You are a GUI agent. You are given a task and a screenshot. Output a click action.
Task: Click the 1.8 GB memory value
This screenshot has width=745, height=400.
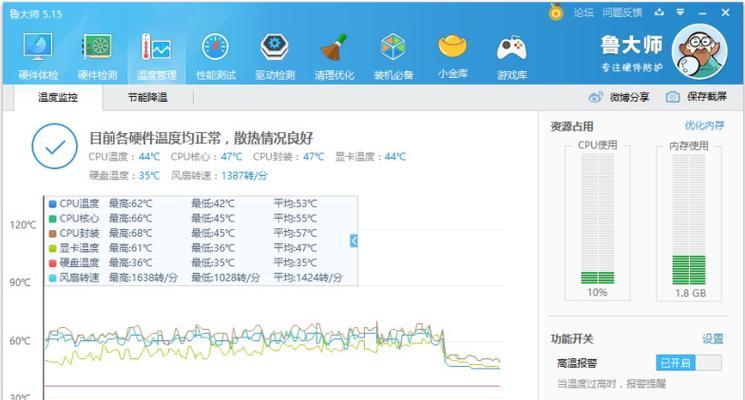(690, 293)
